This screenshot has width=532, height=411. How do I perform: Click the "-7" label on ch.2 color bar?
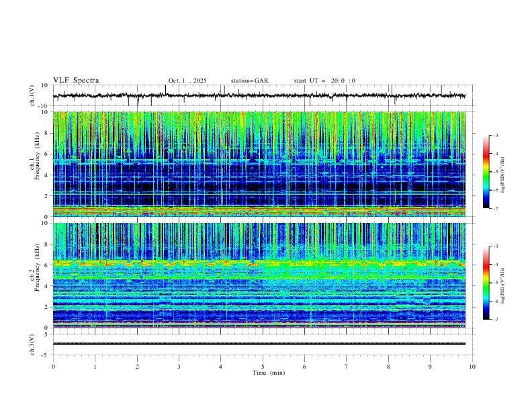[495, 320]
